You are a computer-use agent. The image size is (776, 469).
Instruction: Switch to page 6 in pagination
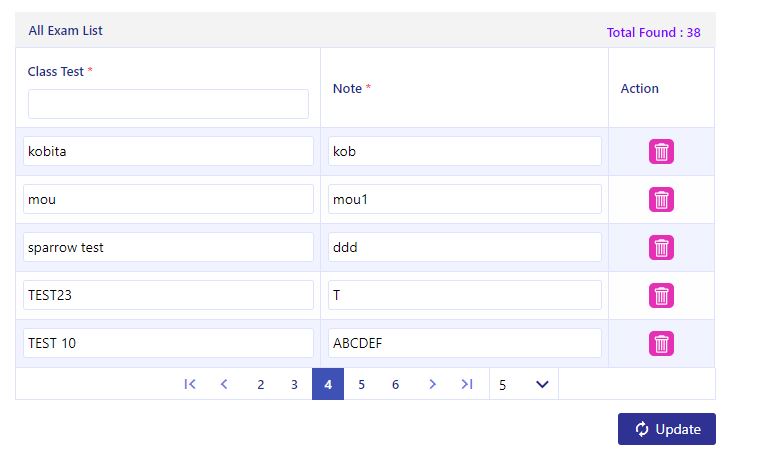395,384
